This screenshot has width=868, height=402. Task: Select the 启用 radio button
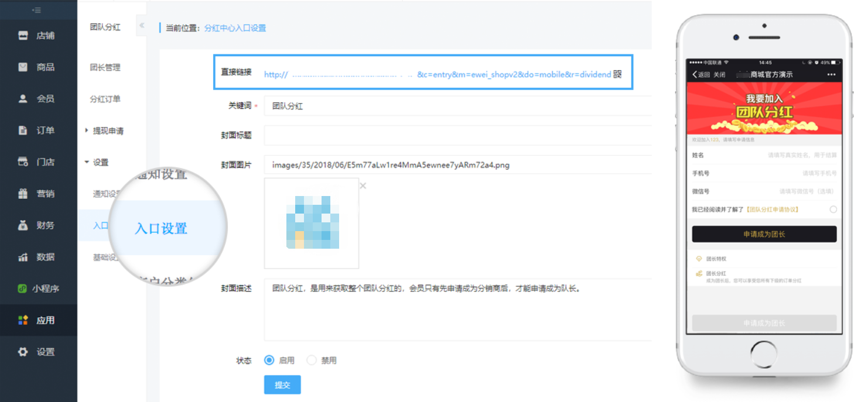[269, 360]
